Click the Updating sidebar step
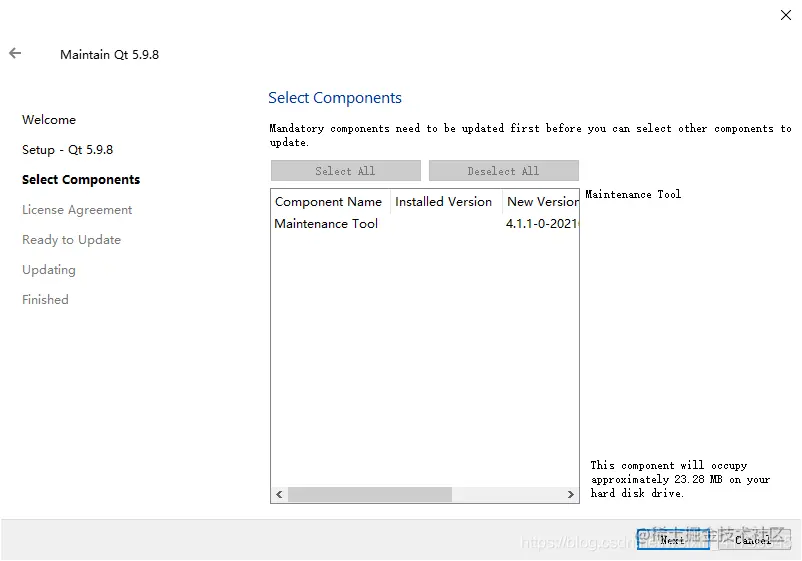The height and width of the screenshot is (561, 802). 49,270
